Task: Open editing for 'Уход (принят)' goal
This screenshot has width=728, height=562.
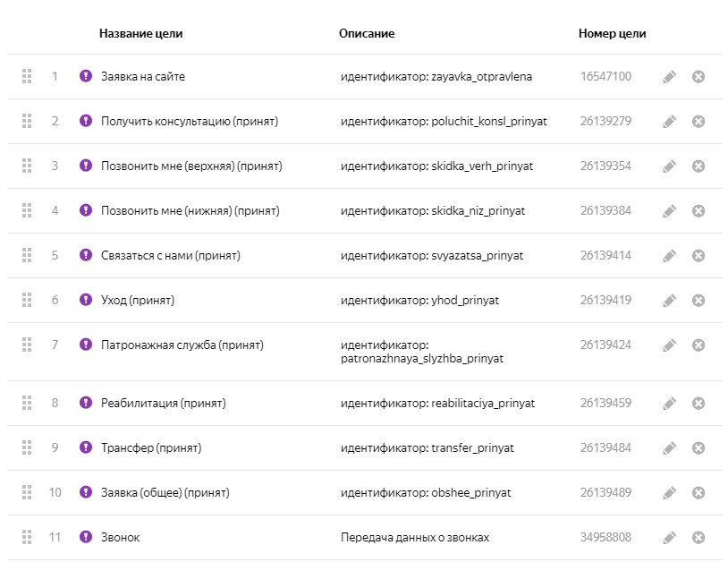Action: click(669, 301)
